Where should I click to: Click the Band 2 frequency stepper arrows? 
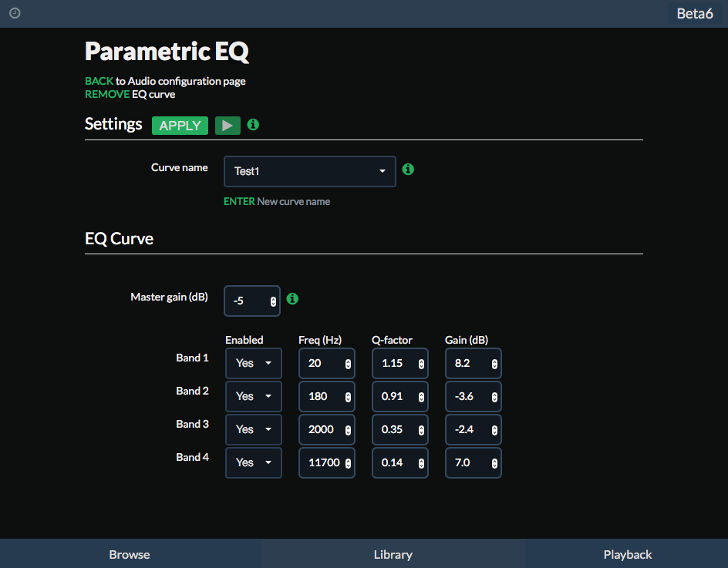[348, 397]
